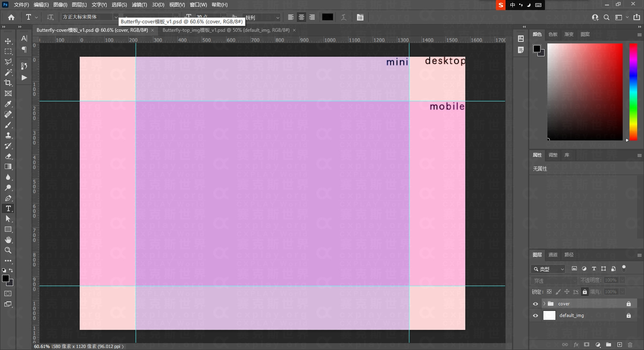Select the Magic Wand tool

8,72
